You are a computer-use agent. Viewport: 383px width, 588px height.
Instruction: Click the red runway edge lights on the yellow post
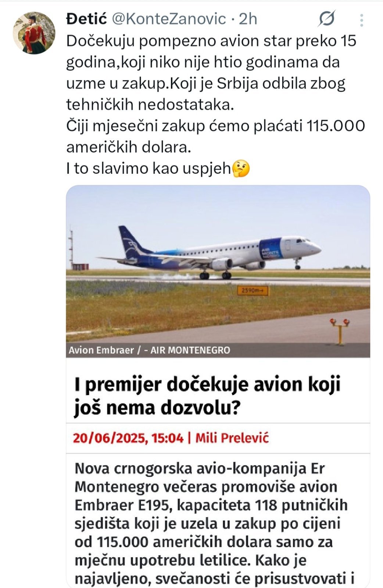(x=340, y=322)
